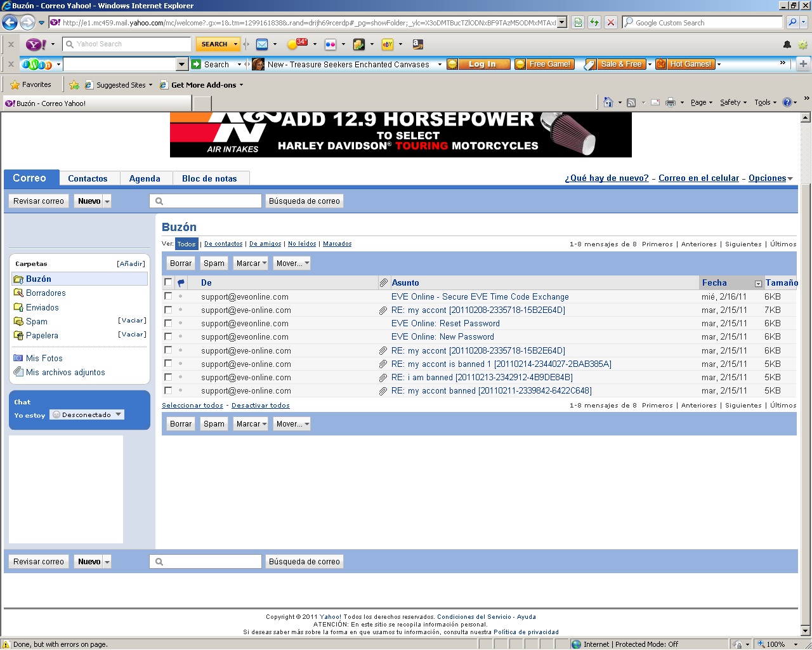812x650 pixels.
Task: Switch to the Agenda tab
Action: click(145, 178)
